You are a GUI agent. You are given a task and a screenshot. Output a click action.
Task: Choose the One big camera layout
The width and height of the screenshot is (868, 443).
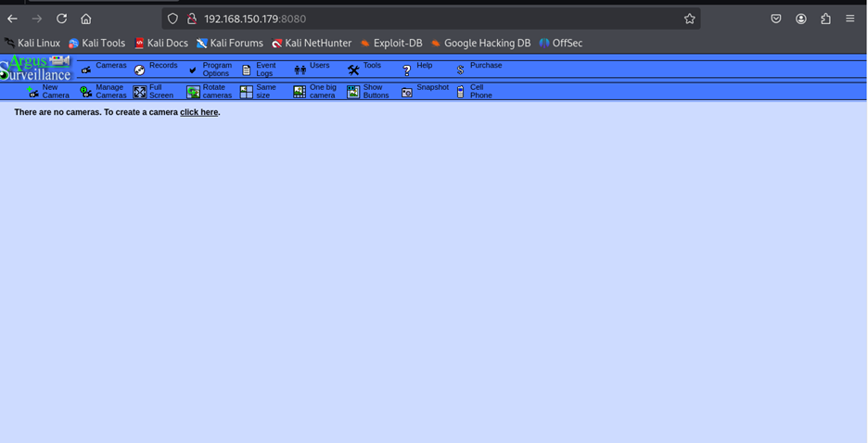tap(300, 92)
